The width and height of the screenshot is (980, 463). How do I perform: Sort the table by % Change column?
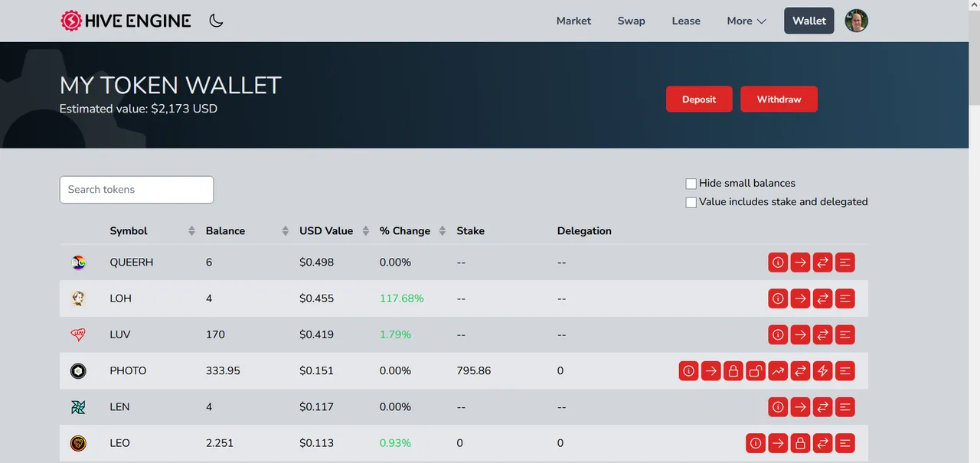pos(443,231)
